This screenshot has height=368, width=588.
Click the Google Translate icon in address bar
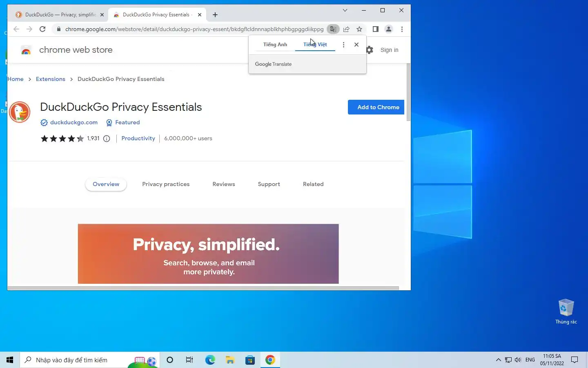point(333,29)
